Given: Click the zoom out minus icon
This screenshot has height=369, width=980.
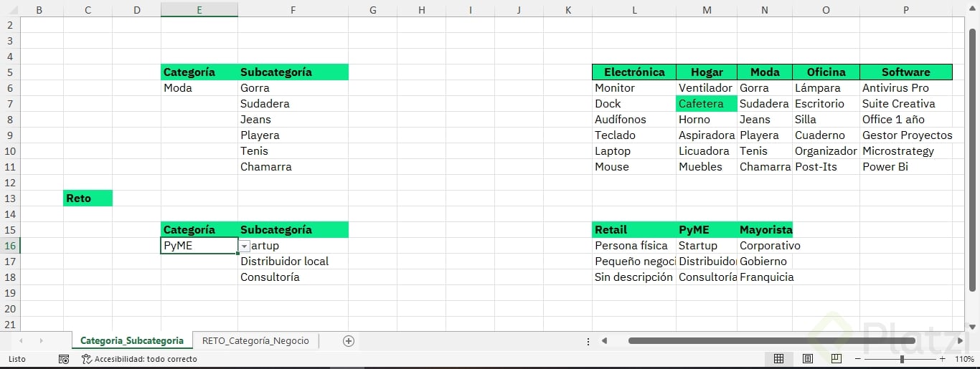Looking at the screenshot, I should tap(858, 359).
